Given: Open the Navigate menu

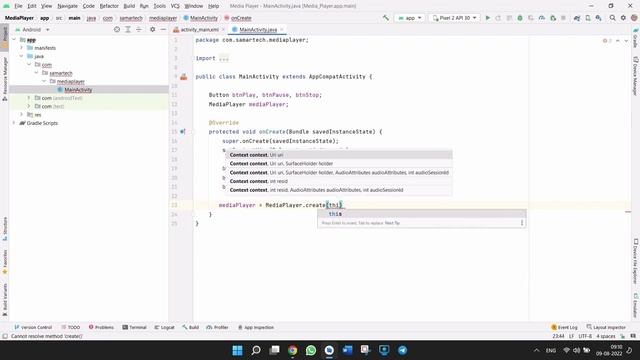Looking at the screenshot, I should 67,6.
